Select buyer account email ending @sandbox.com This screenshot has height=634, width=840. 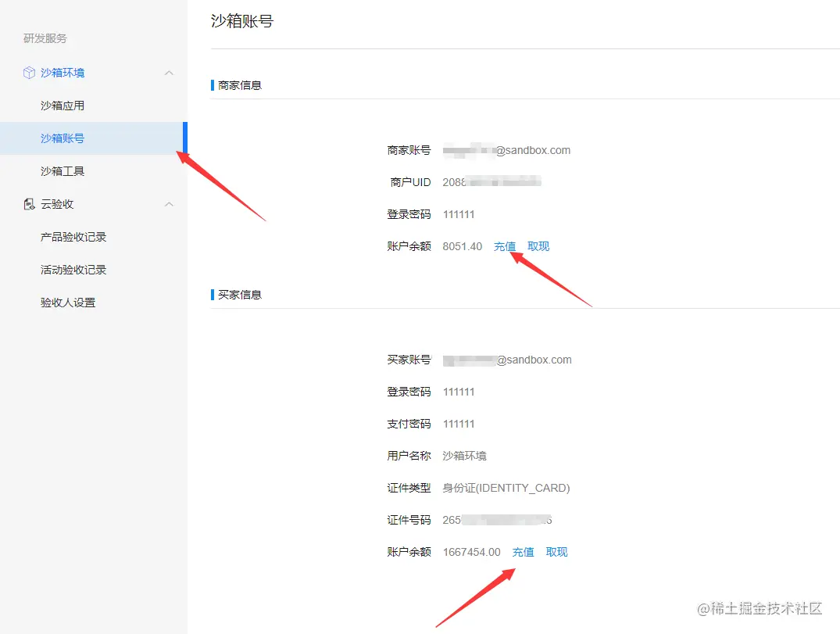pos(507,360)
